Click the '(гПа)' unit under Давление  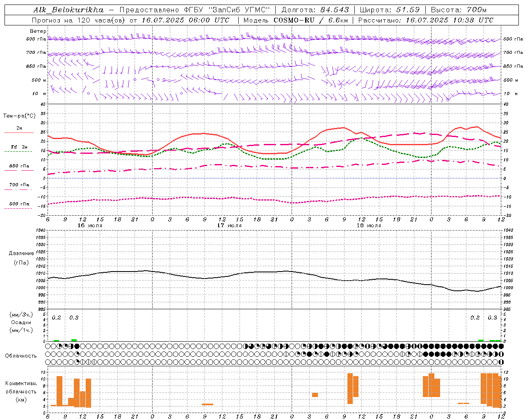21,262
